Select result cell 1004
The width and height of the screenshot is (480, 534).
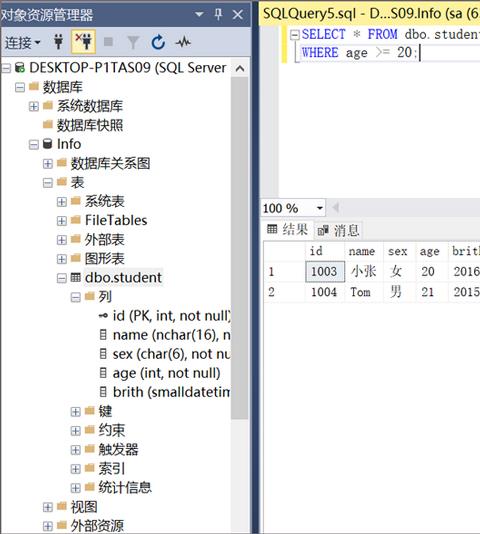(x=325, y=292)
